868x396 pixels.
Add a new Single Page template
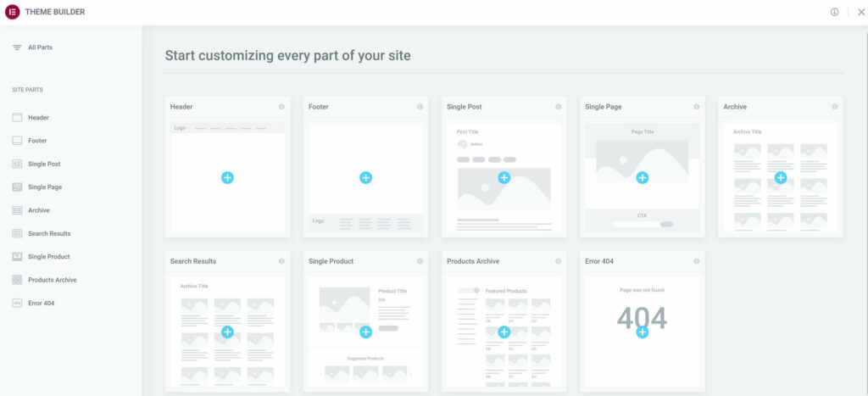coord(643,178)
